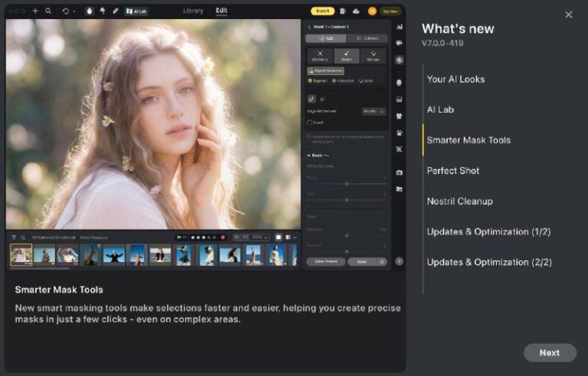Open the paw print sidebar icon
This screenshot has height=376, width=588.
click(x=400, y=132)
